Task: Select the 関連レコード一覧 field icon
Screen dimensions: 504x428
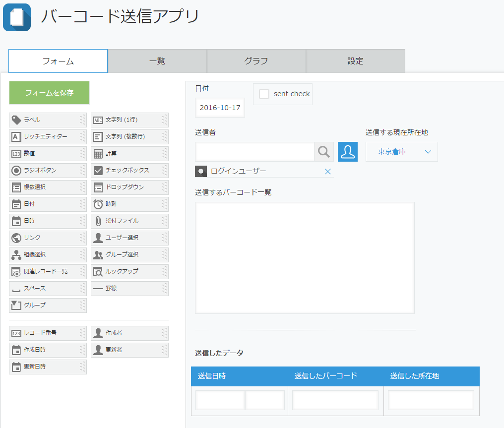Action: pos(16,272)
